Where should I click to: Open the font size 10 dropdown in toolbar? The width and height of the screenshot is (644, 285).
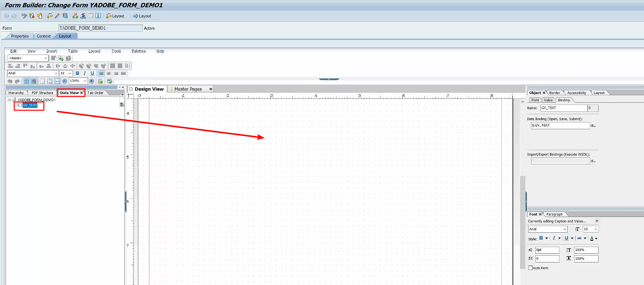[x=66, y=73]
